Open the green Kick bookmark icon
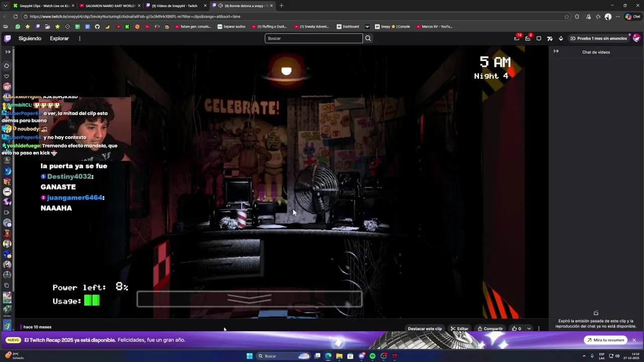The height and width of the screenshot is (362, 644). 127,27
